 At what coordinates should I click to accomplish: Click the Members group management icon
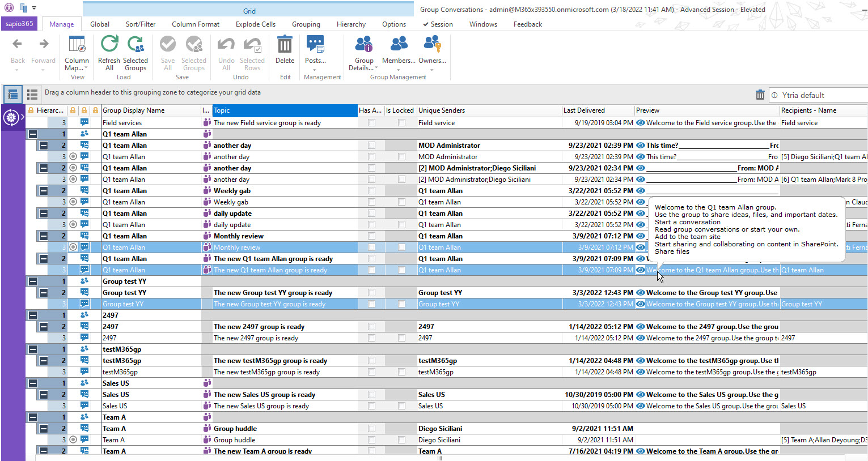[x=399, y=45]
